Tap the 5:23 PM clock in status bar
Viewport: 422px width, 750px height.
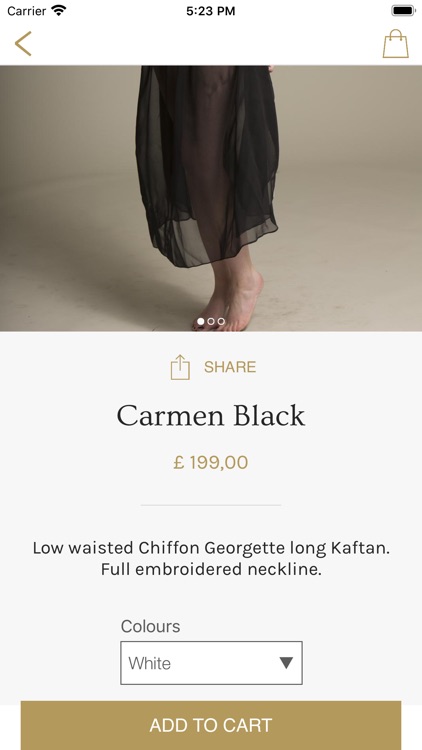coord(211,11)
